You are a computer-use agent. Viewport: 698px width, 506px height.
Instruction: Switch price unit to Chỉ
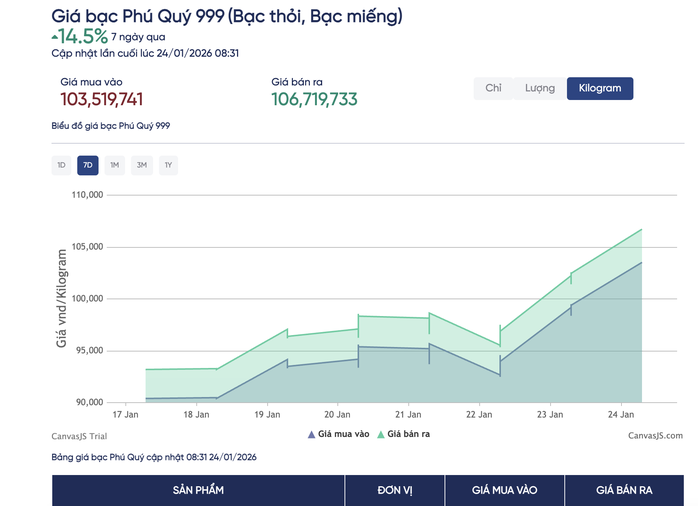(493, 88)
